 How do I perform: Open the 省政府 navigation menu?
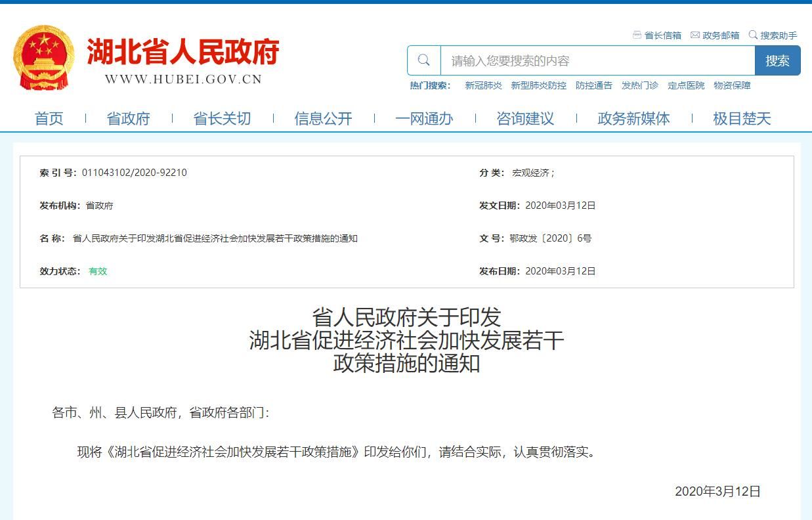[129, 119]
